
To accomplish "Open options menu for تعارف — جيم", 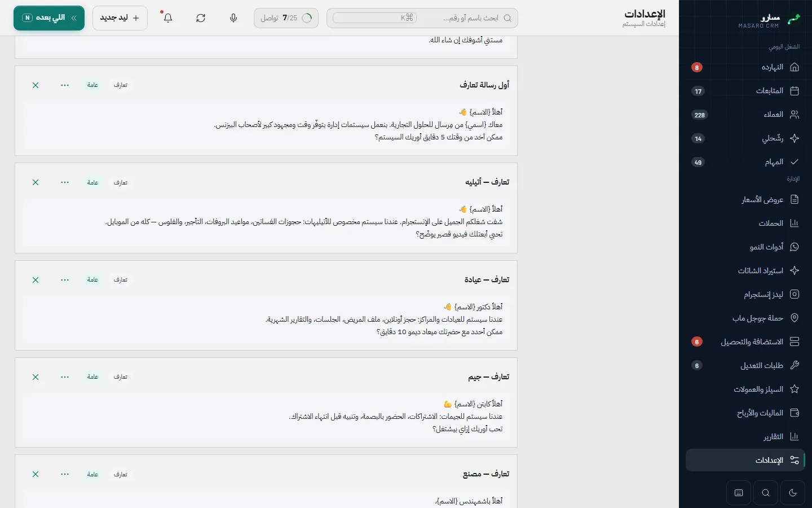I will 65,377.
